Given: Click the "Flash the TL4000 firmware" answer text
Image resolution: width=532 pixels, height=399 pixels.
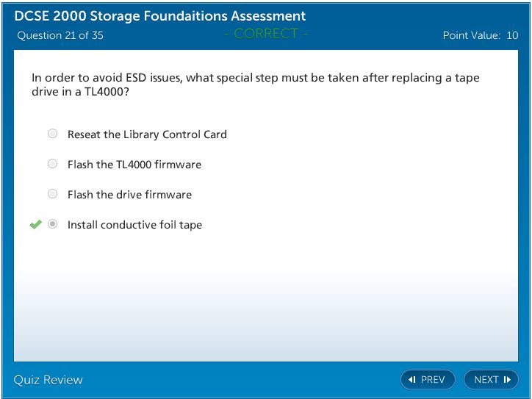Looking at the screenshot, I should [134, 165].
